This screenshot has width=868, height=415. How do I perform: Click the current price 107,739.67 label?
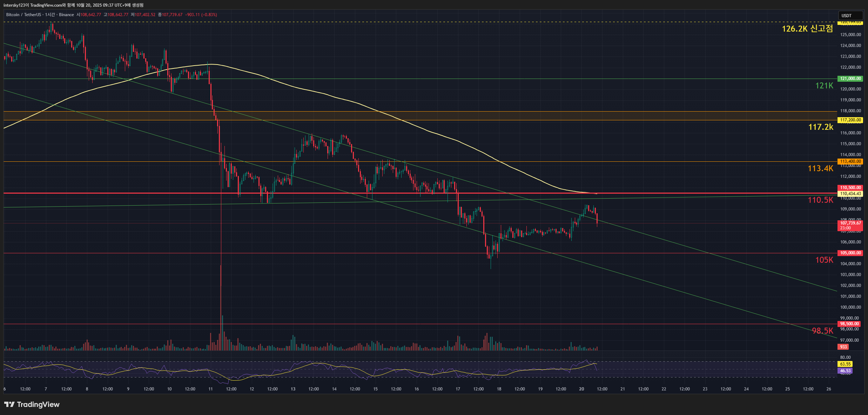tap(850, 223)
